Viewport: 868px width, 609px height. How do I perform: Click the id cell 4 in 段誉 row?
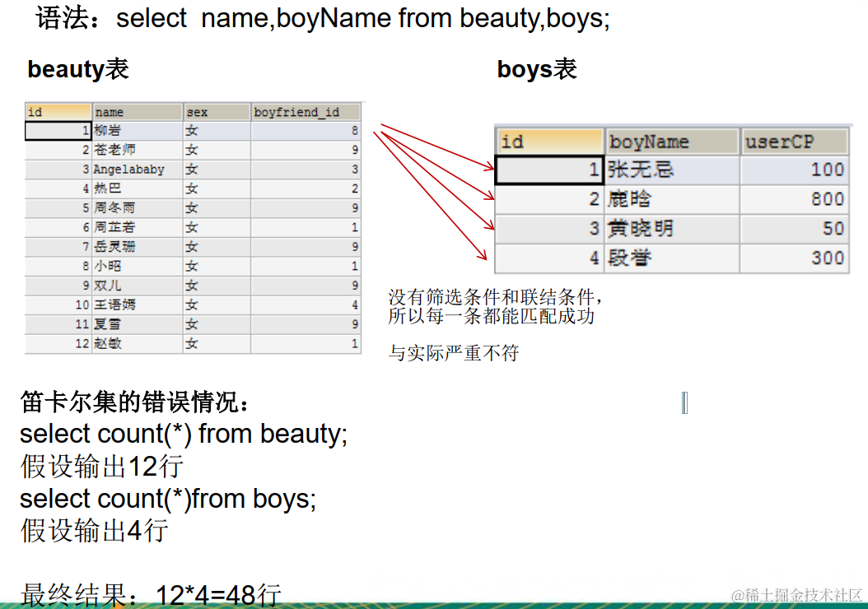click(549, 258)
